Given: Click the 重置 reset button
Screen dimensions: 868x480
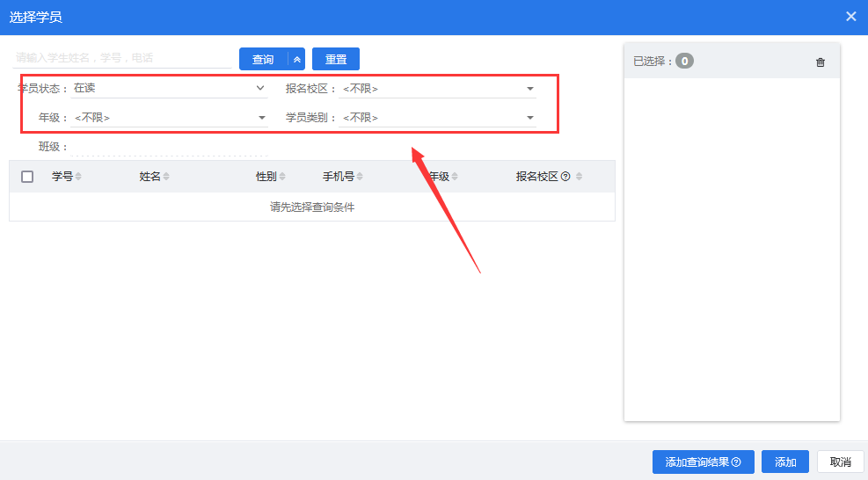Looking at the screenshot, I should [335, 59].
